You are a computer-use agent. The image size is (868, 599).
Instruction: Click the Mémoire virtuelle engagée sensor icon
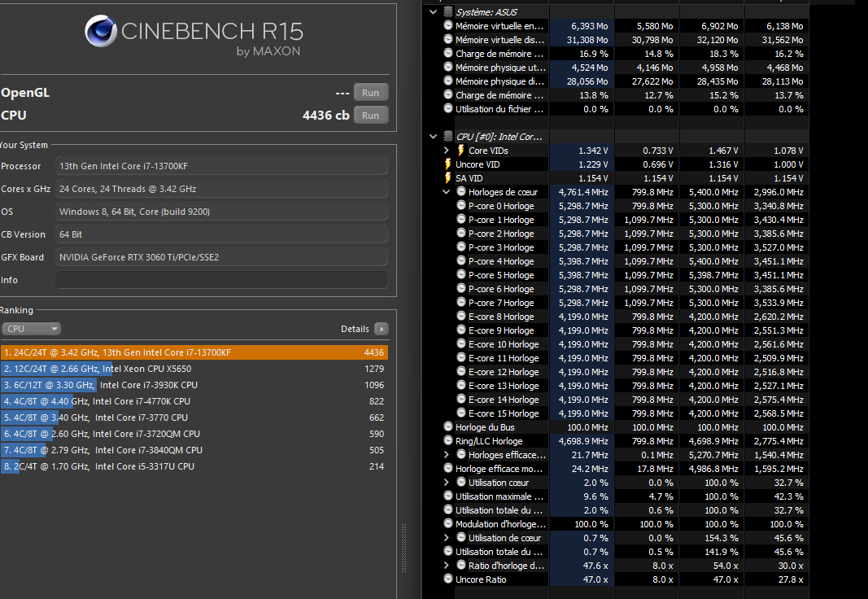448,25
